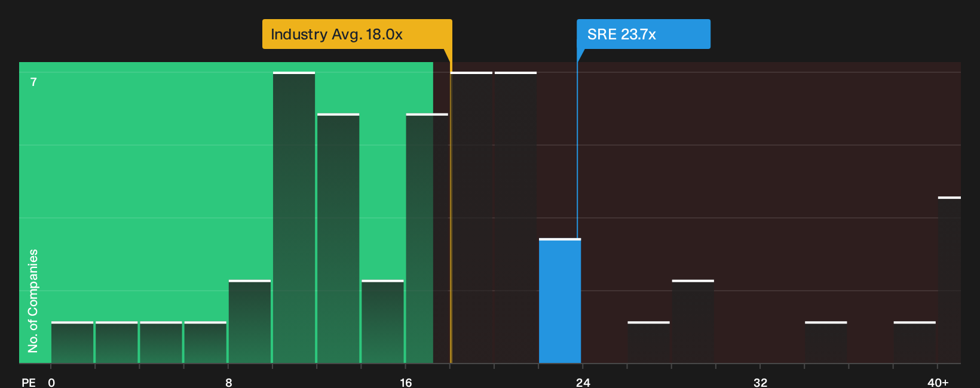The width and height of the screenshot is (980, 388).
Task: Click the dark bar at PE 20-22
Action: [x=516, y=217]
